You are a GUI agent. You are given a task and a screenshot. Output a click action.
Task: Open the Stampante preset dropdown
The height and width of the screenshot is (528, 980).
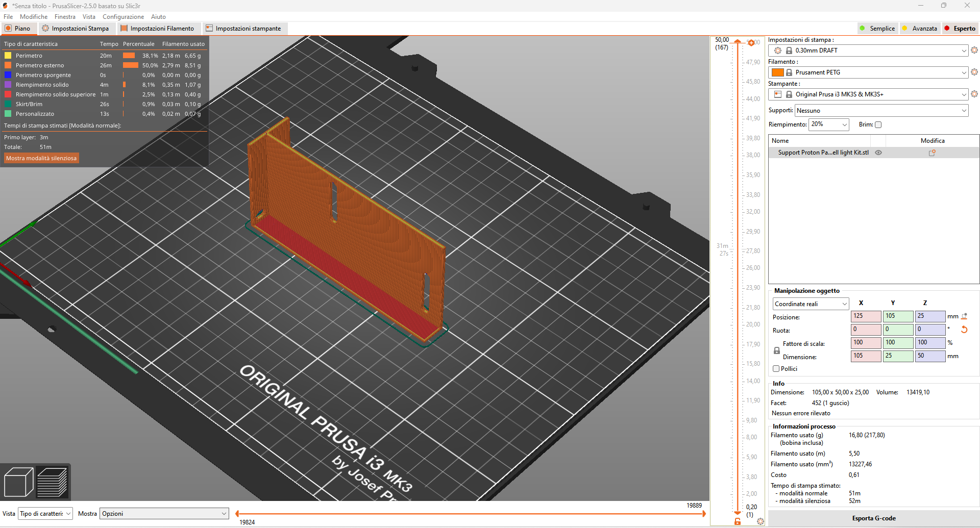(868, 94)
